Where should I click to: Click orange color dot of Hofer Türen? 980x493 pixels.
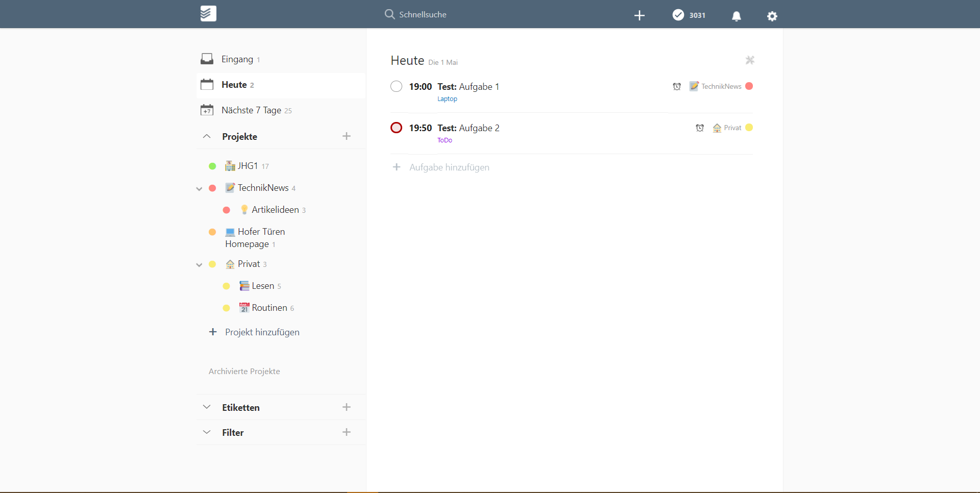212,232
